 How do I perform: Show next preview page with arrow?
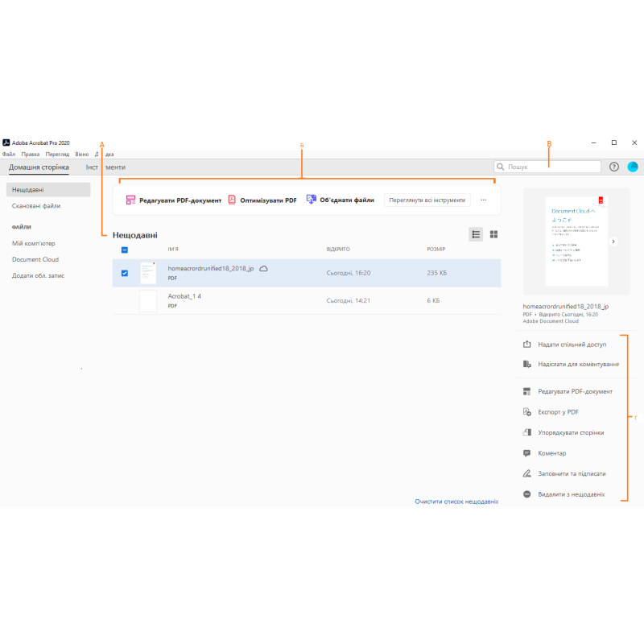pyautogui.click(x=613, y=241)
